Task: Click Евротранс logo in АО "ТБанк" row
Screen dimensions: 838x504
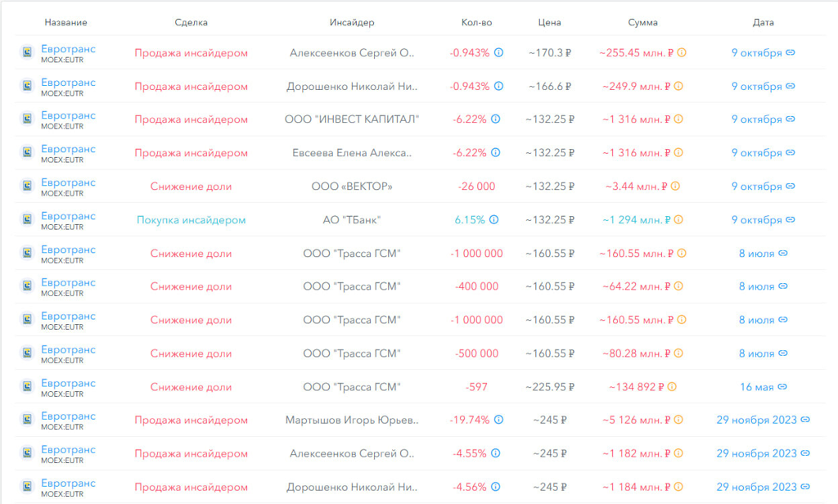Action: pyautogui.click(x=27, y=220)
